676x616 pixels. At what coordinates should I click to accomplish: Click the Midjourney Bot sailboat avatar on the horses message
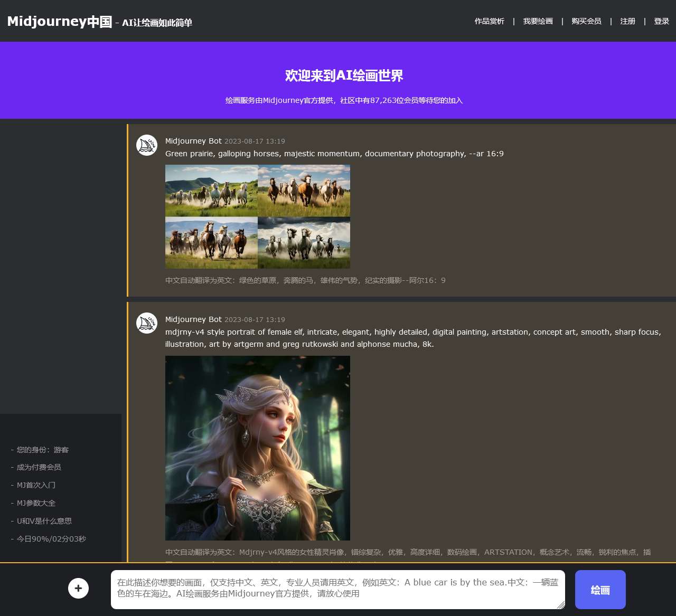[146, 145]
